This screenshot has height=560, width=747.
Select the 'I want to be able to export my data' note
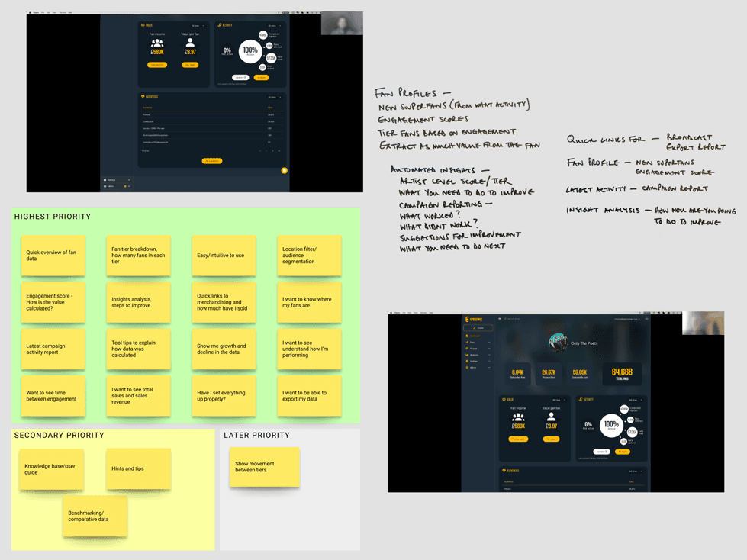[310, 396]
